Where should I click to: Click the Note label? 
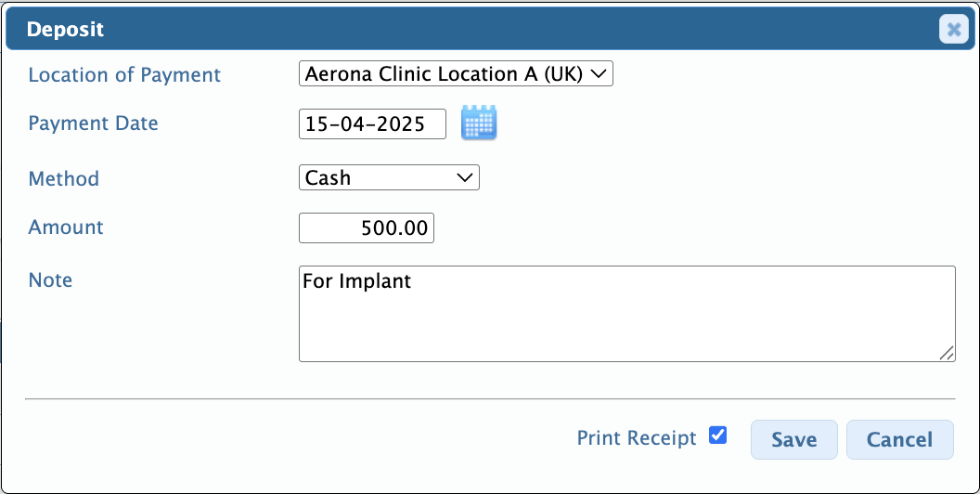coord(50,279)
